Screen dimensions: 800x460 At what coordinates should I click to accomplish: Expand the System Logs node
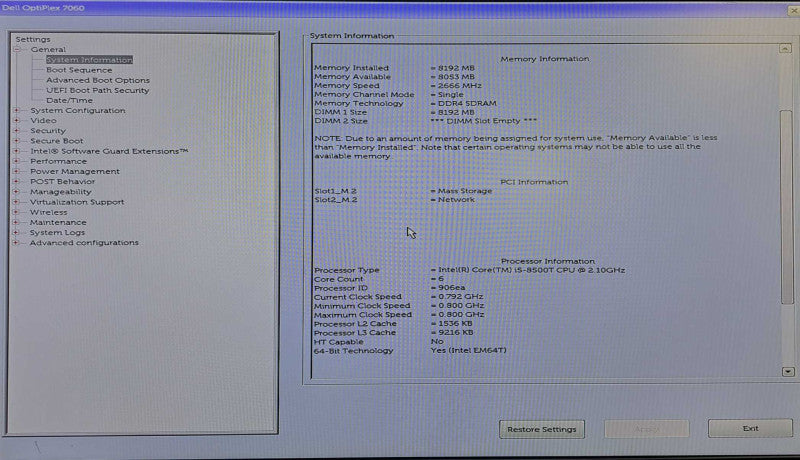[x=16, y=233]
